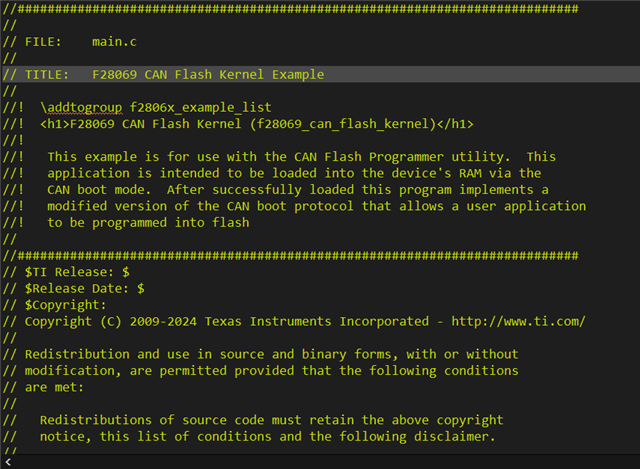Click the $Release Date: $ line
The image size is (640, 469).
coord(85,288)
